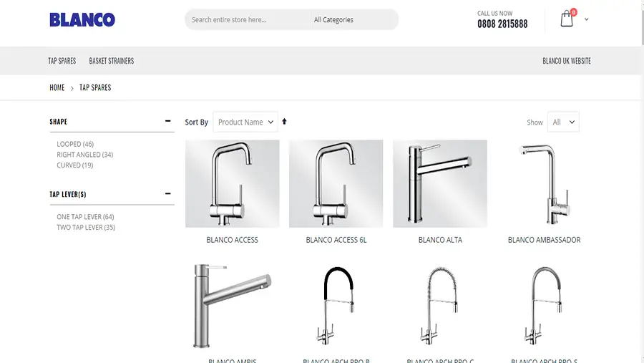Expand the cart dropdown chevron
Screen dimensions: 644x363
pyautogui.click(x=587, y=19)
